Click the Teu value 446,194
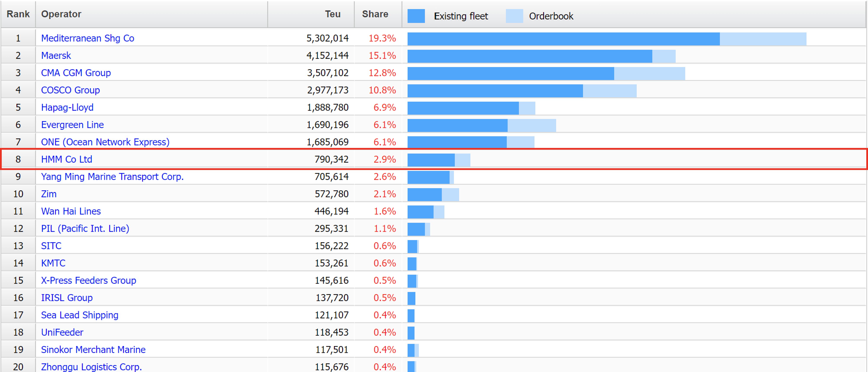The image size is (868, 372). [332, 212]
